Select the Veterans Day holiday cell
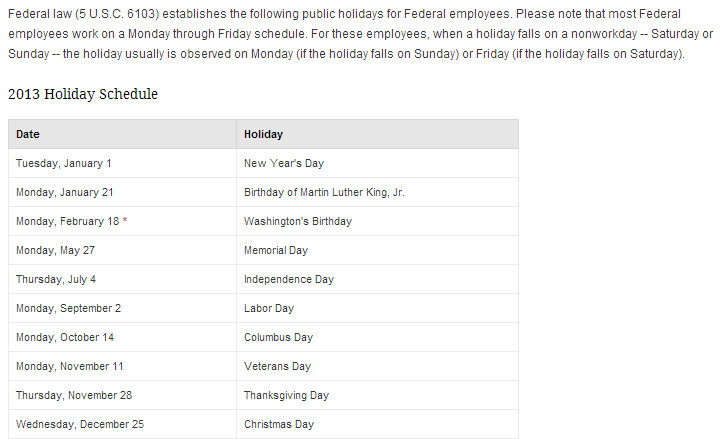Image resolution: width=722 pixels, height=439 pixels. coord(277,366)
